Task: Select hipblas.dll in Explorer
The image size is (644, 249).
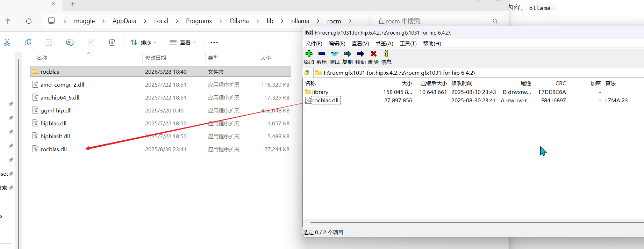Action: 160,123
